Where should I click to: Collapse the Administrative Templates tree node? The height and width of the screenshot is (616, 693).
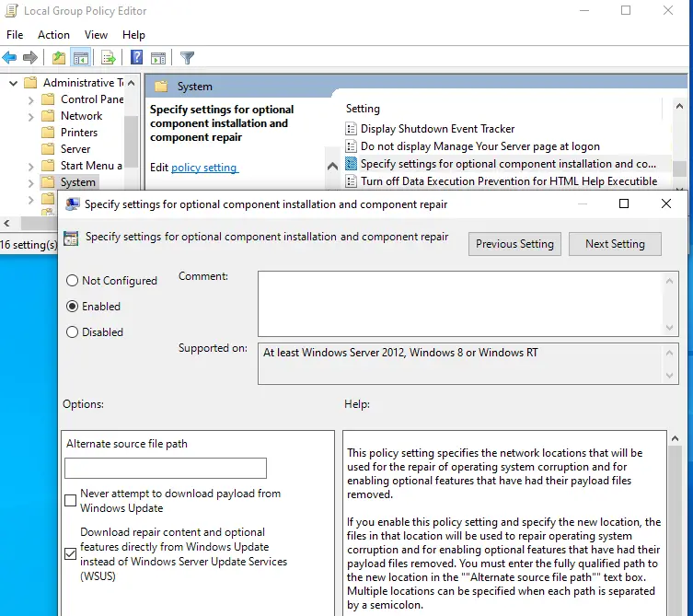pyautogui.click(x=13, y=83)
